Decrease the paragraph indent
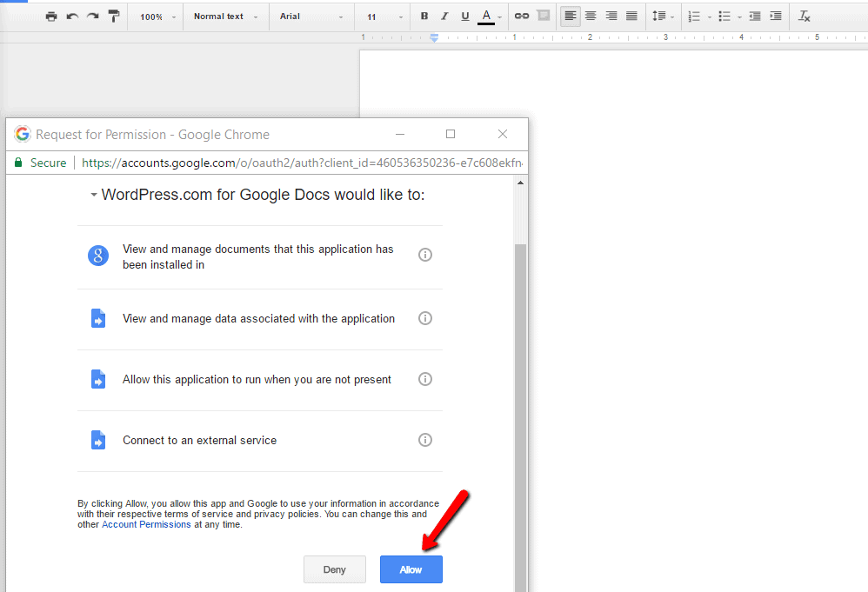868x592 pixels. tap(755, 16)
